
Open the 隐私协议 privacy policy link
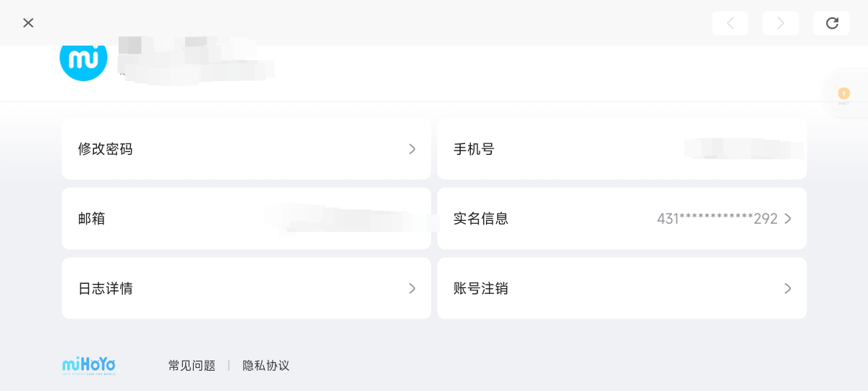coord(266,366)
